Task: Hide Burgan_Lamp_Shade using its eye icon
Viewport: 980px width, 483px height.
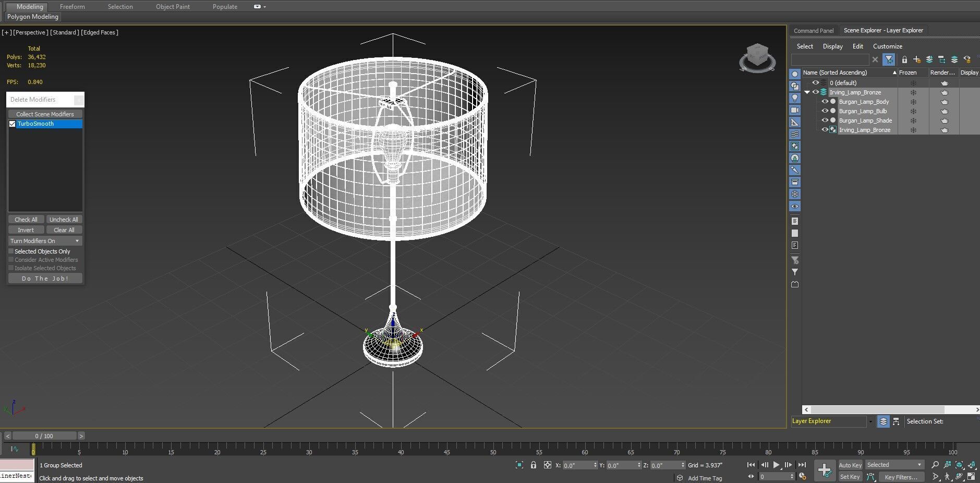Action: [825, 120]
